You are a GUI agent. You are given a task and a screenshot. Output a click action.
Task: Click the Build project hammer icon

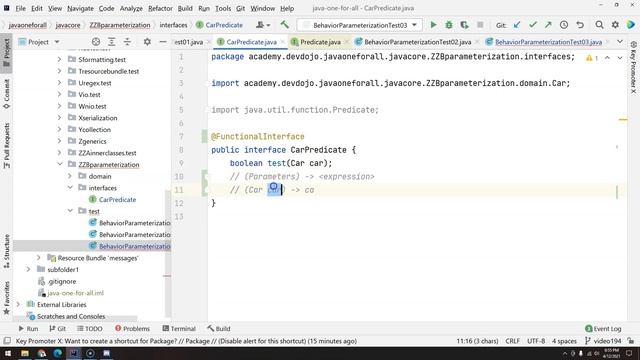coord(284,25)
